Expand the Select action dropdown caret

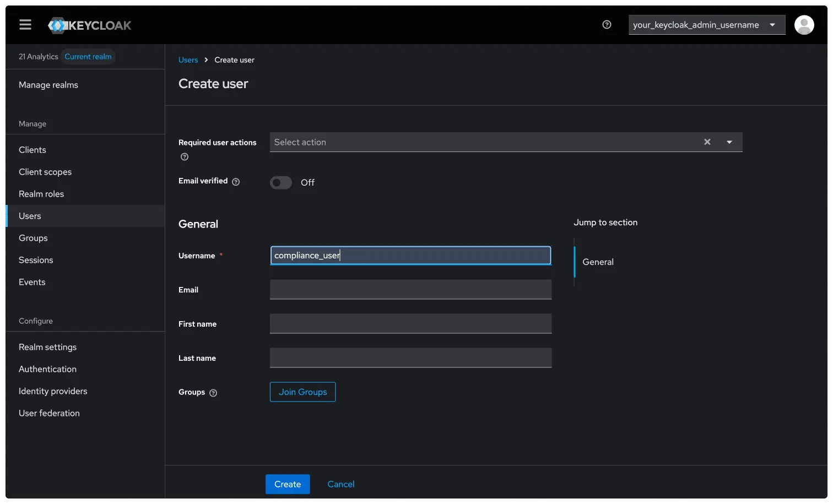pos(729,142)
